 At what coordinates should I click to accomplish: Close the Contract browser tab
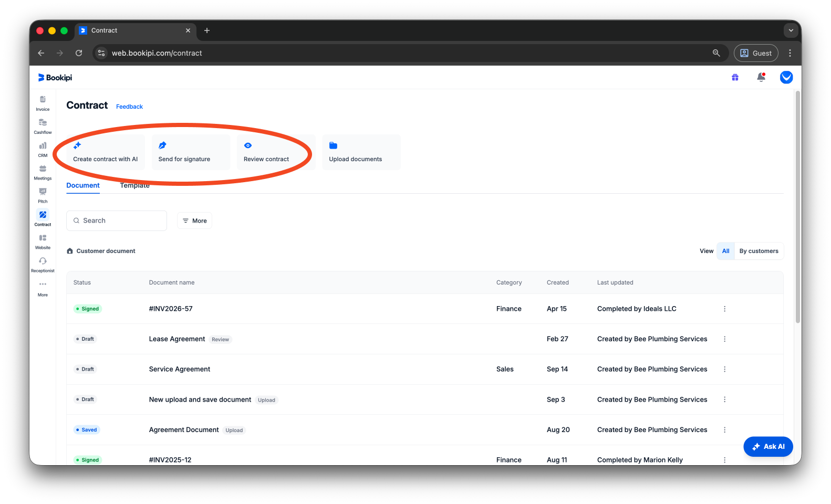click(x=188, y=30)
